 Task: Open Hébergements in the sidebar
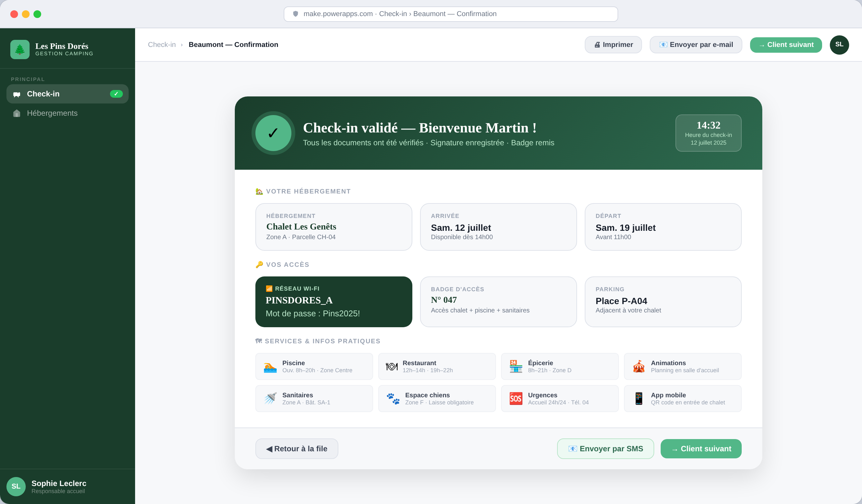(52, 113)
